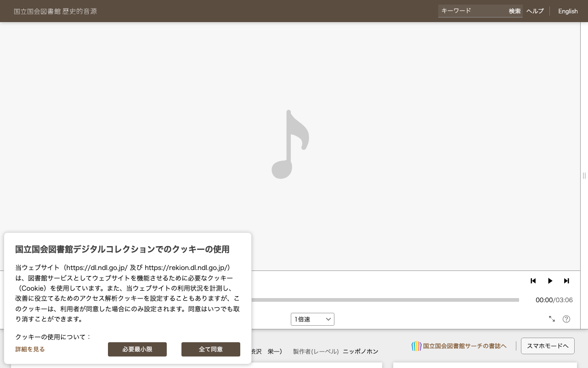Toggle fullscreen with the expand arrows icon
588x368 pixels.
(x=552, y=319)
